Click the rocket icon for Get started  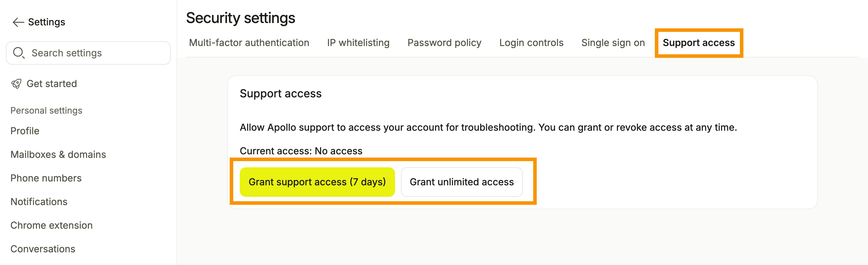(16, 84)
